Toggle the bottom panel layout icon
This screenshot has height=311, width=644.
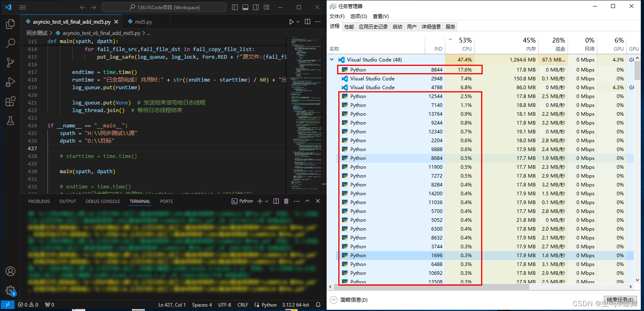tap(245, 7)
